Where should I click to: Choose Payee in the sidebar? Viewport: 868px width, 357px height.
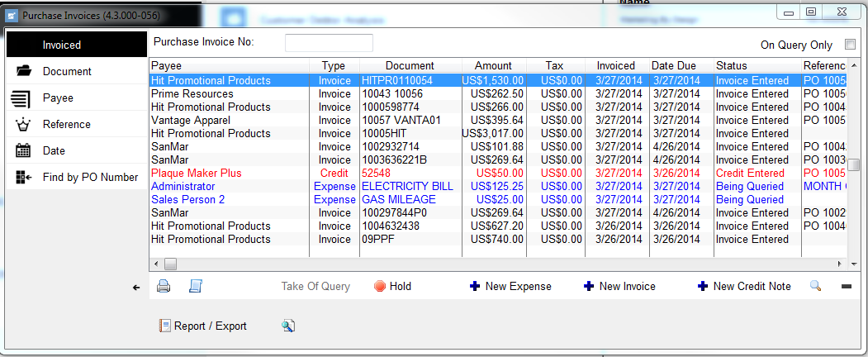click(58, 98)
